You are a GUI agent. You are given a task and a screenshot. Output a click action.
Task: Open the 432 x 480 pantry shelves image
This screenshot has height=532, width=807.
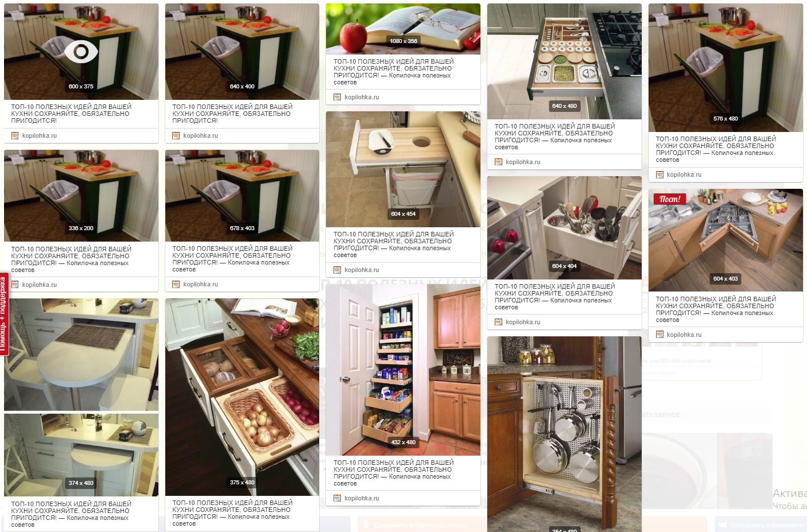pyautogui.click(x=403, y=370)
